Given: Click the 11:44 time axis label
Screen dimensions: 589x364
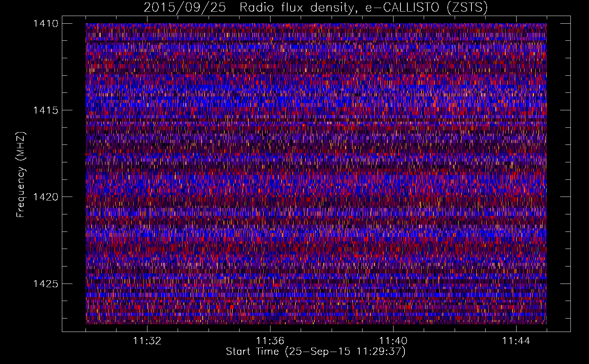Looking at the screenshot, I should pyautogui.click(x=516, y=341).
